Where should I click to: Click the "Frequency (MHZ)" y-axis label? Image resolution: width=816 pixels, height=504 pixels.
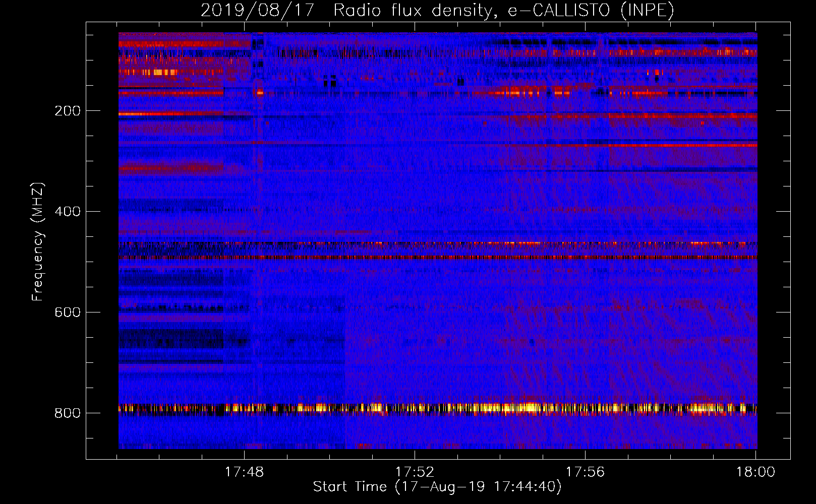tap(38, 242)
